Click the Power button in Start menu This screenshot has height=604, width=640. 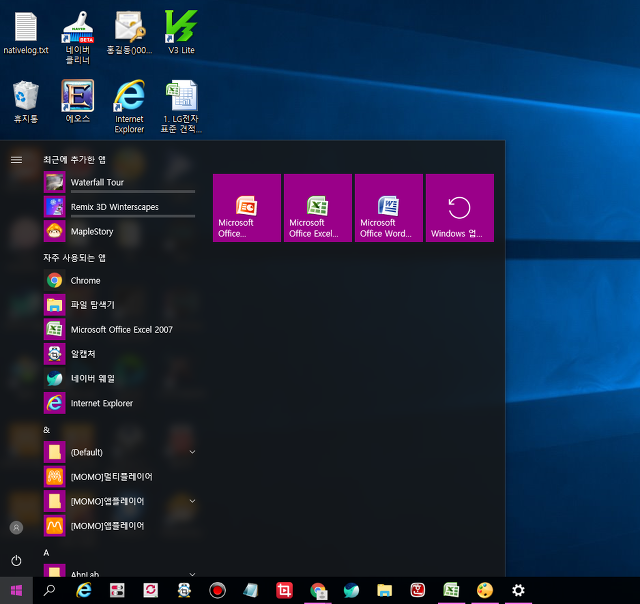point(16,560)
